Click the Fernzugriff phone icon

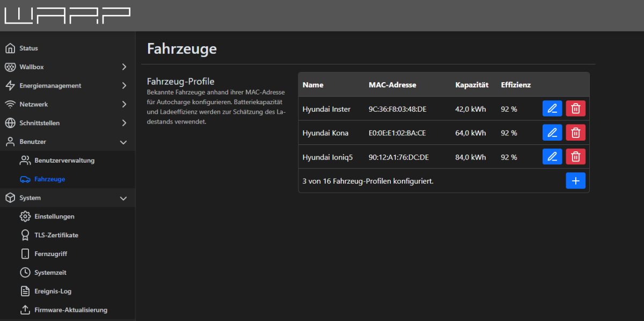click(25, 254)
